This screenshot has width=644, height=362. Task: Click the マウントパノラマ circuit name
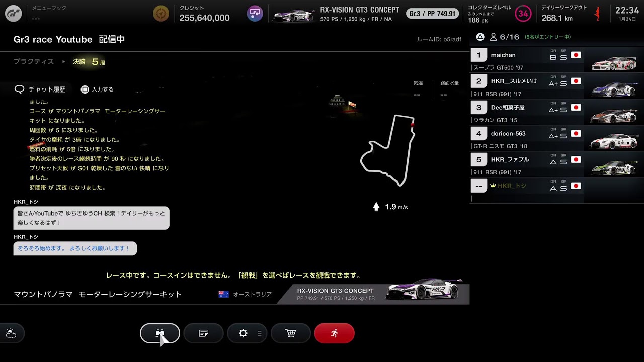pyautogui.click(x=98, y=294)
